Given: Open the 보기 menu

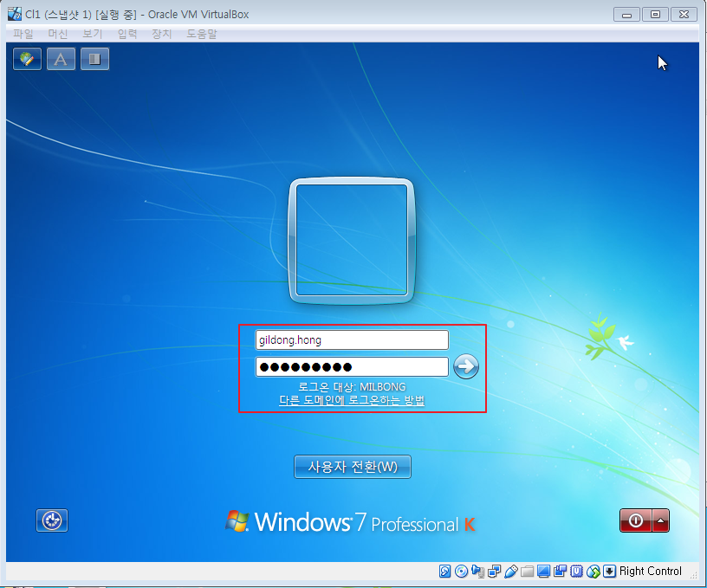Looking at the screenshot, I should (x=93, y=34).
